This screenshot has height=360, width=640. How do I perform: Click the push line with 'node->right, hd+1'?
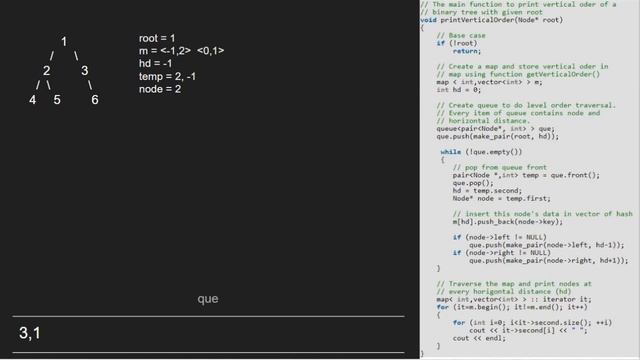(x=549, y=260)
